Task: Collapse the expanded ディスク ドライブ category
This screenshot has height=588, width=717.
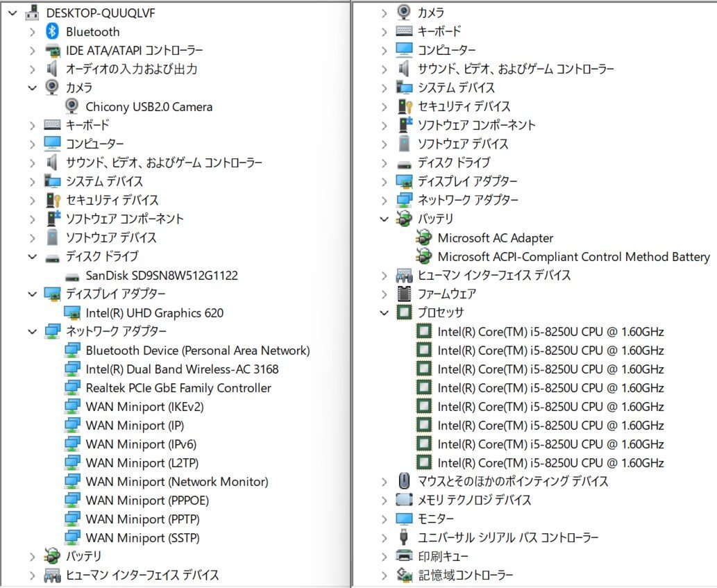Action: 33,257
